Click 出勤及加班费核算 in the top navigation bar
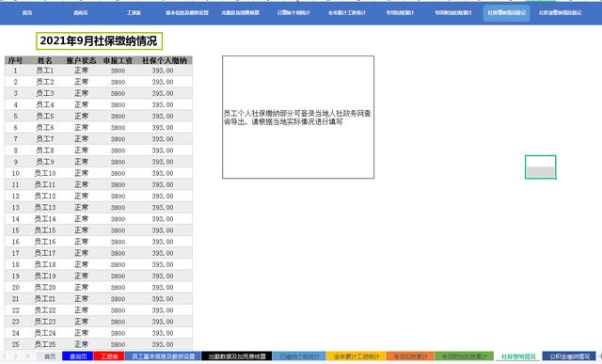This screenshot has height=364, width=602. [x=241, y=12]
